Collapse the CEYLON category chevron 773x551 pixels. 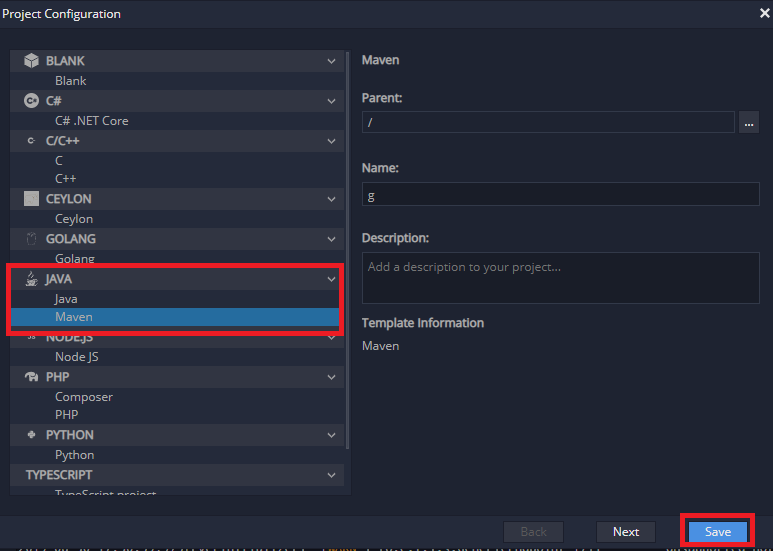click(x=331, y=199)
